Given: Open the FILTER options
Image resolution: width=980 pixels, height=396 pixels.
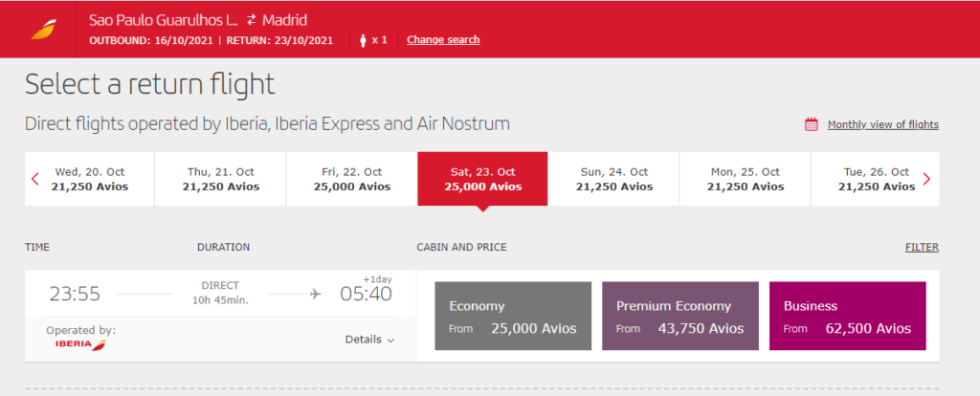Looking at the screenshot, I should pyautogui.click(x=922, y=248).
